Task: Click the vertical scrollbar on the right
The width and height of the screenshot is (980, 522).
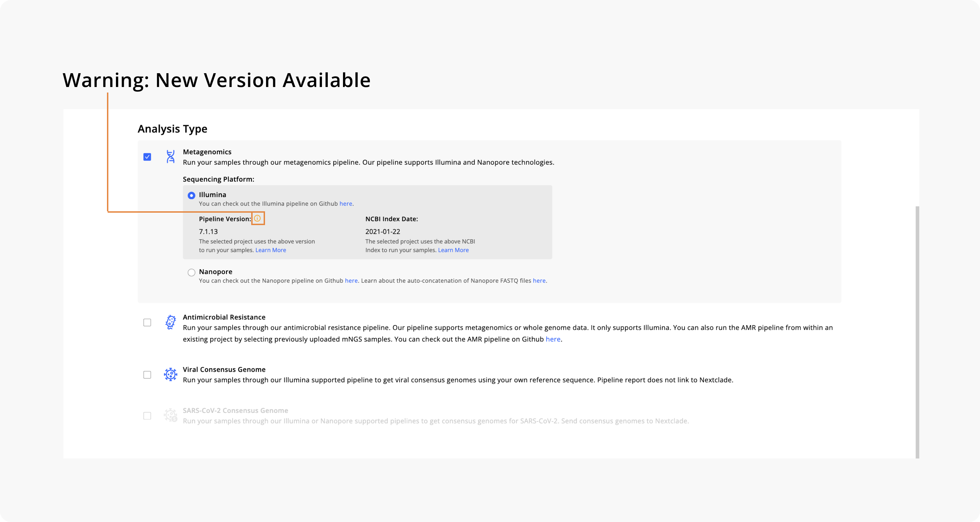Action: coord(917,332)
